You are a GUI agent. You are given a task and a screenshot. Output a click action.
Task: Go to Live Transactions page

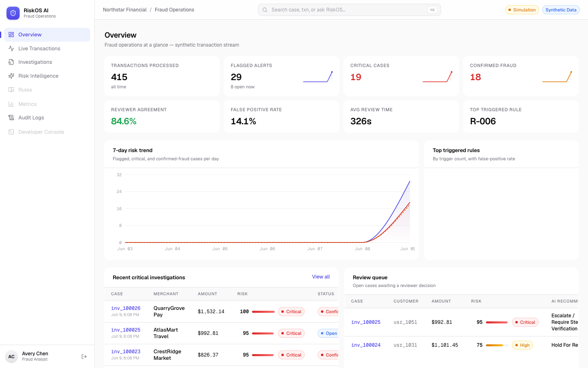(47, 48)
